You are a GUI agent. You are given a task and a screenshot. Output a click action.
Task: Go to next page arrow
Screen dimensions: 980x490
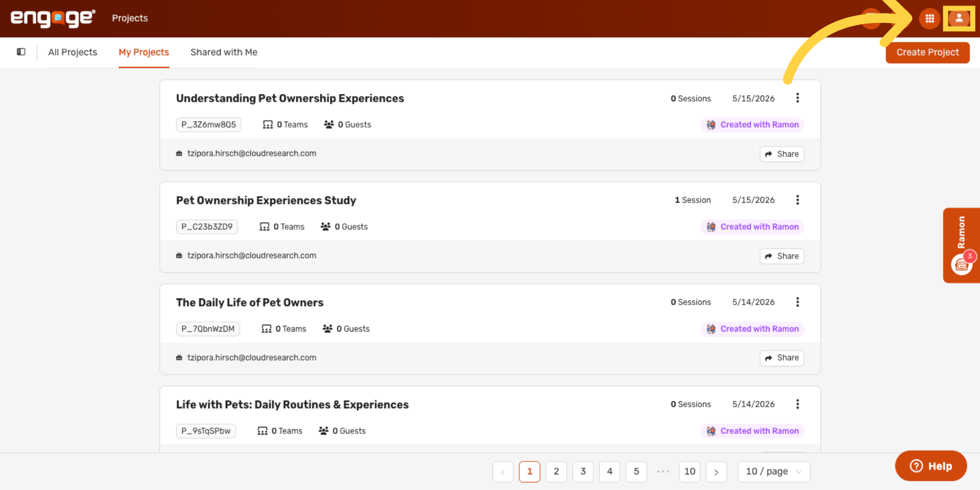716,472
